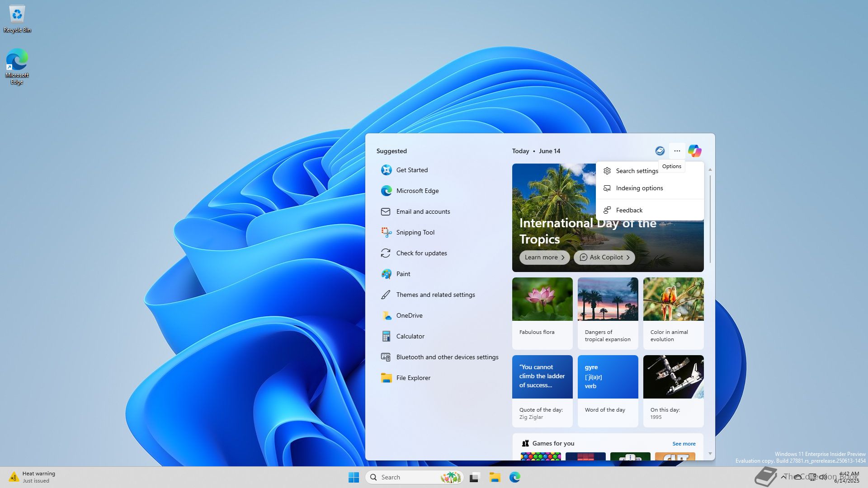Open Calculator from suggested list

pos(410,336)
